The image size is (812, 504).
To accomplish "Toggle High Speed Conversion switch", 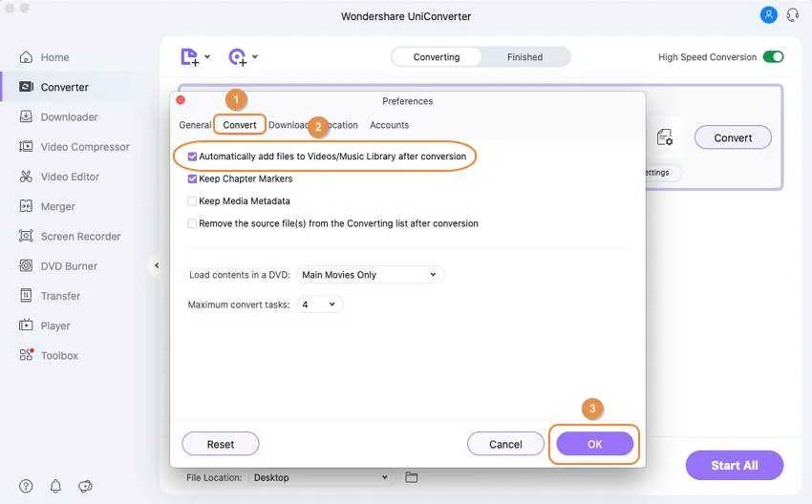I will click(773, 57).
